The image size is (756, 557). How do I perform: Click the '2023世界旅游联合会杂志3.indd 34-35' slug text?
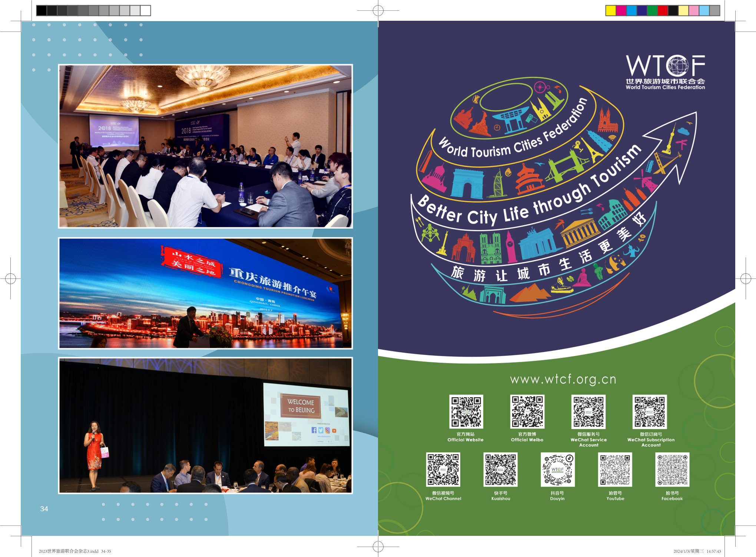pyautogui.click(x=75, y=551)
